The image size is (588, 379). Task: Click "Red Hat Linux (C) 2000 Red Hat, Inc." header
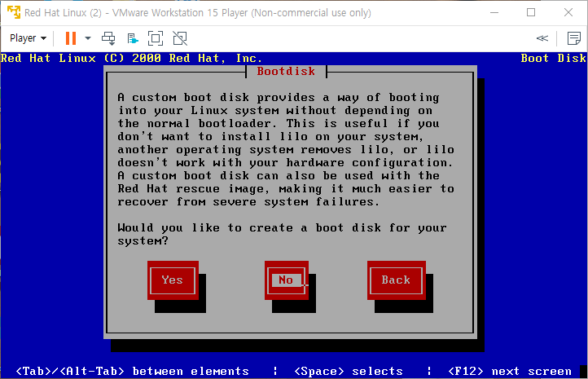[131, 58]
